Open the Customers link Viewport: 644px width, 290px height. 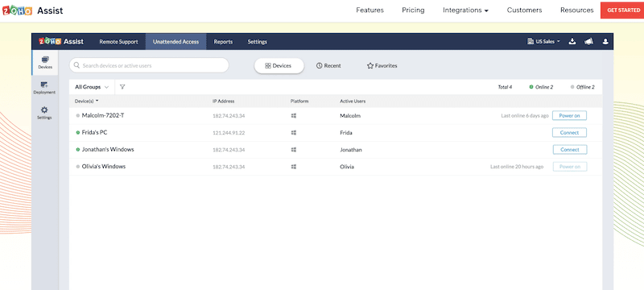pos(525,10)
